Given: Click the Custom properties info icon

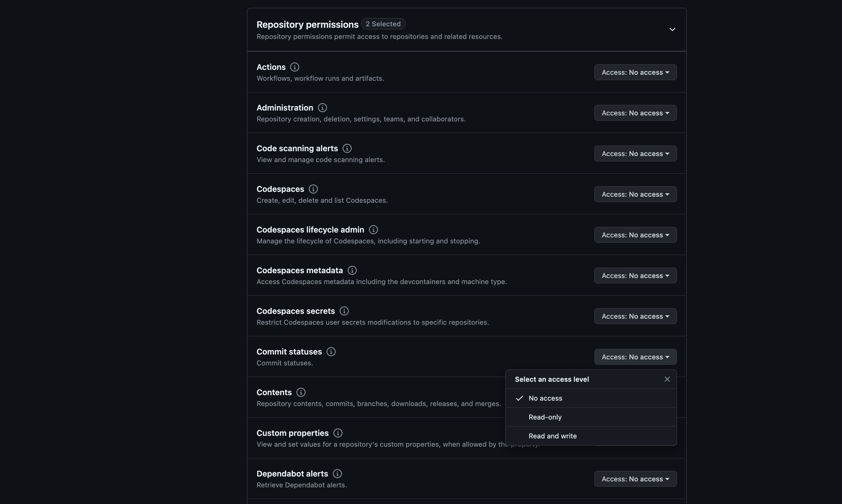Looking at the screenshot, I should pyautogui.click(x=337, y=433).
